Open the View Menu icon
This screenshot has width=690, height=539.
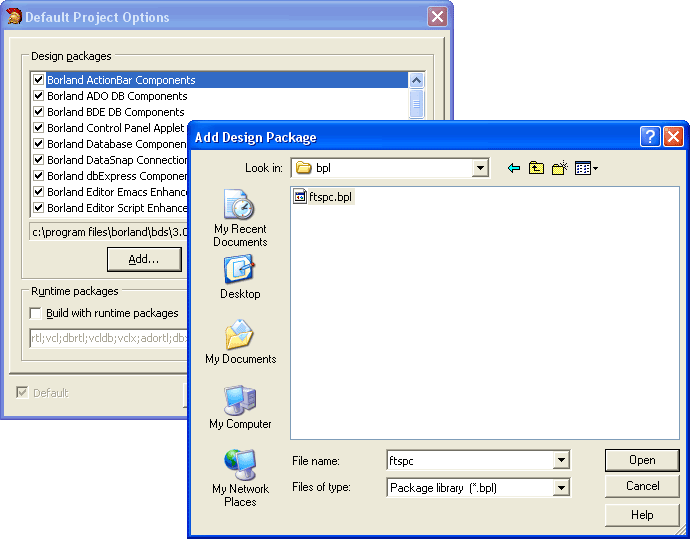[x=586, y=168]
